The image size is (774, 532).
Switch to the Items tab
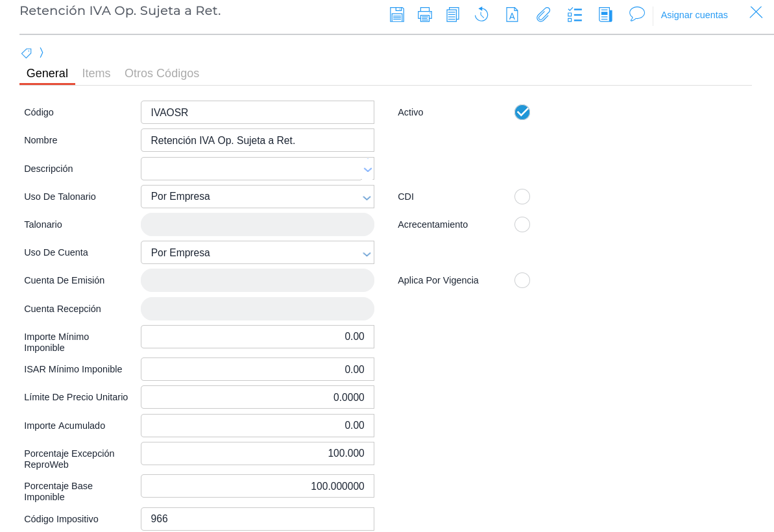pos(96,73)
